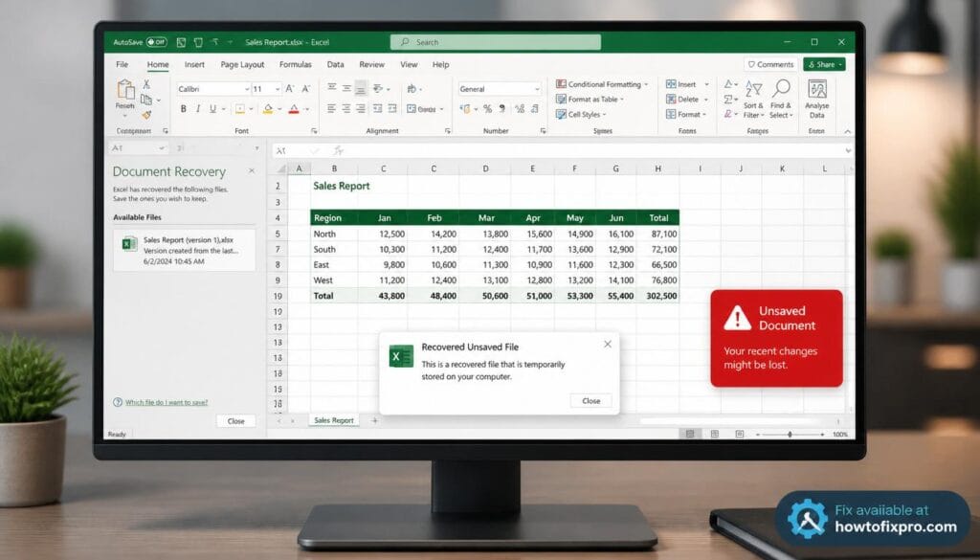Add a new sheet with plus button

[x=374, y=420]
